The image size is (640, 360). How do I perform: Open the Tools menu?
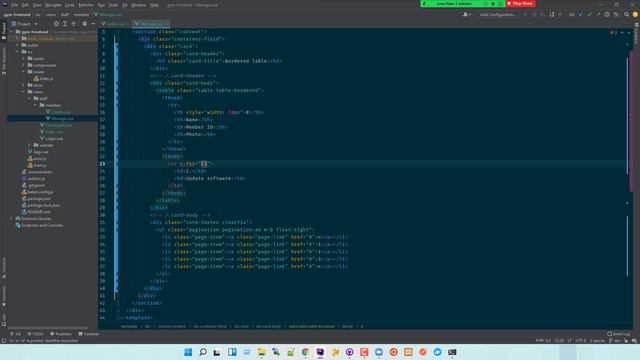[x=113, y=5]
